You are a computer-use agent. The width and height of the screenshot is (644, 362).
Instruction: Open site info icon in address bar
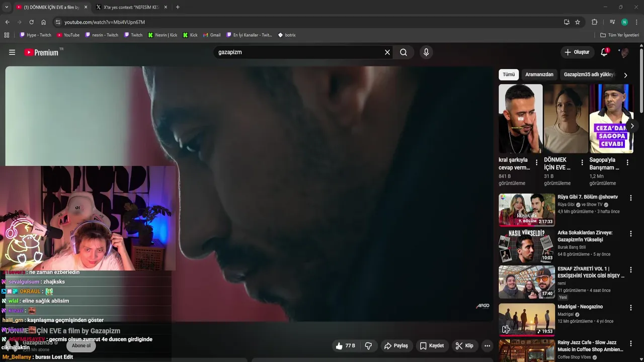(58, 22)
